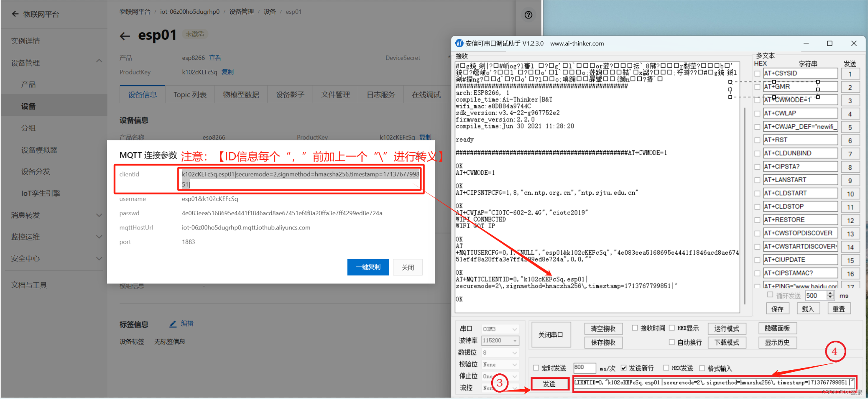Screen dimensions: 868x399
Task: Enable the 定时发送 checkbox
Action: point(536,367)
